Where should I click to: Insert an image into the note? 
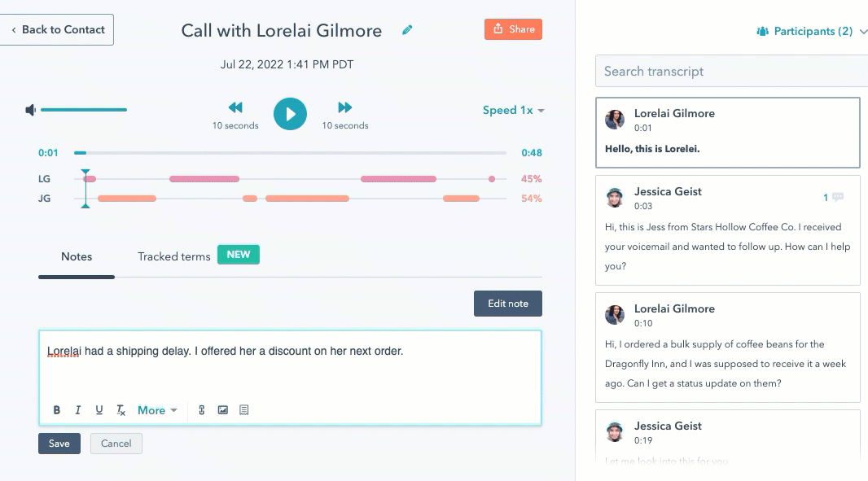point(222,410)
